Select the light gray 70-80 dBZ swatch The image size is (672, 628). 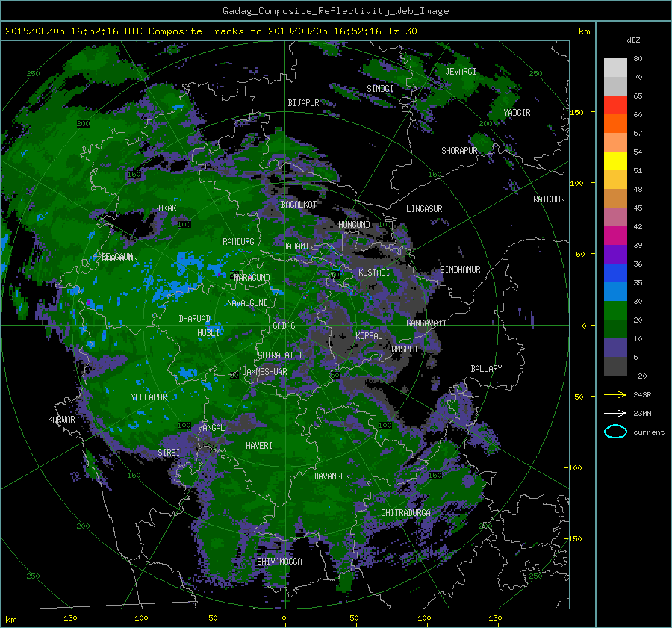[x=615, y=67]
